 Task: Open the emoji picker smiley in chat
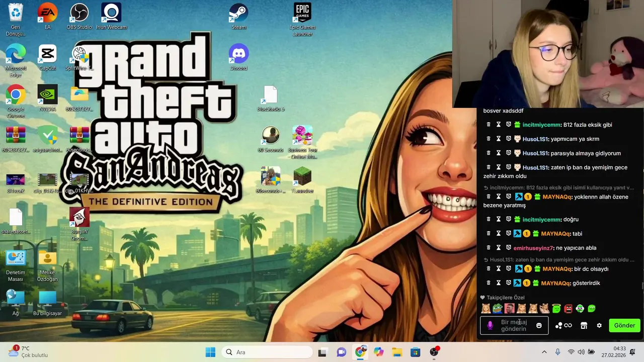(x=539, y=325)
